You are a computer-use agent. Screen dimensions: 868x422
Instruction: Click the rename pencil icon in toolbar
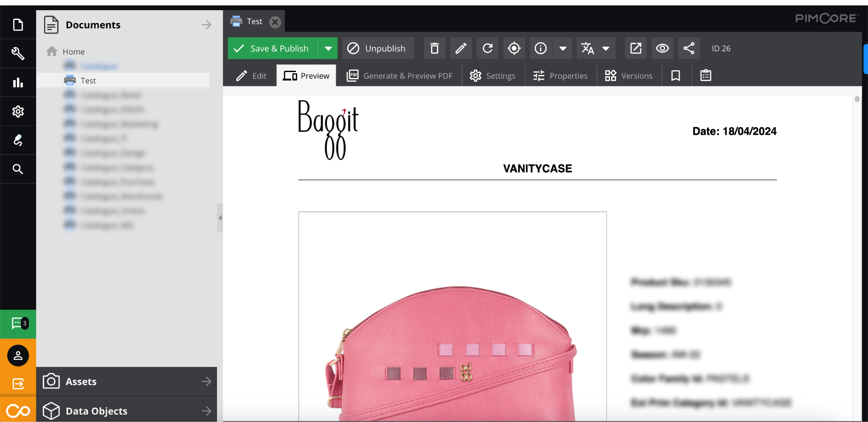[461, 48]
